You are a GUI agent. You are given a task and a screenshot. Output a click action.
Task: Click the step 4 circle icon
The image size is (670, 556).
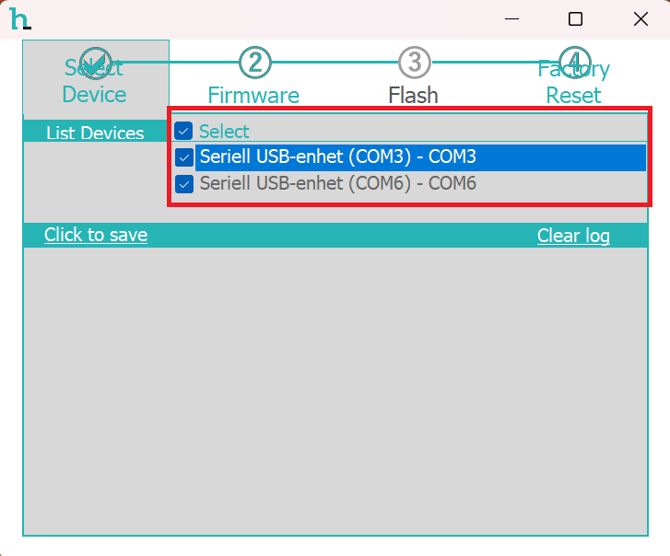[574, 63]
